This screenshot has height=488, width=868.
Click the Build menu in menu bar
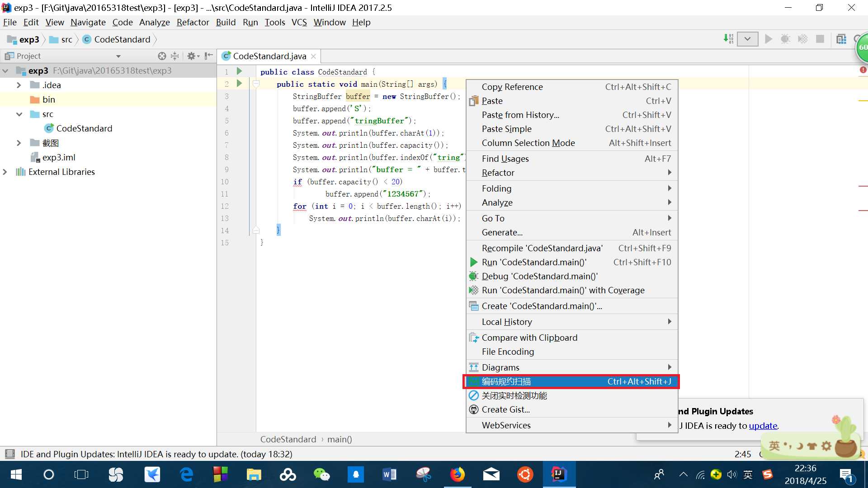click(x=226, y=22)
